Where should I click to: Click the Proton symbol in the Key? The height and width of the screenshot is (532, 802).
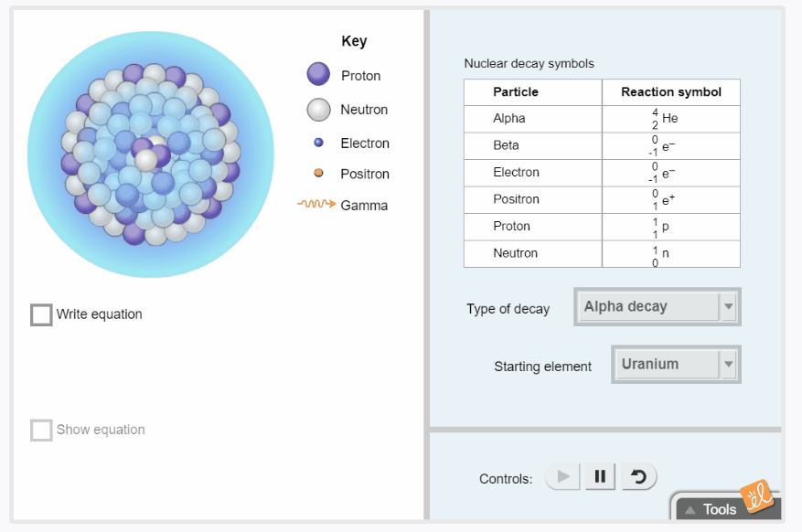click(316, 74)
